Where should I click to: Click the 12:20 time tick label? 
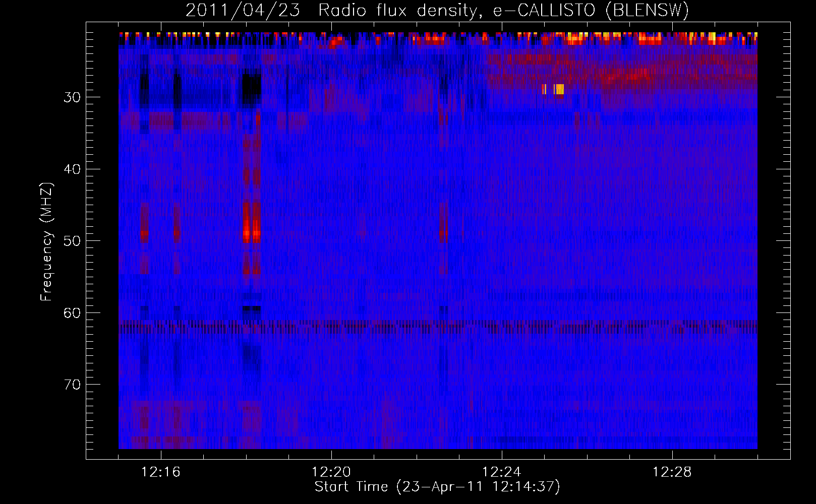331,472
